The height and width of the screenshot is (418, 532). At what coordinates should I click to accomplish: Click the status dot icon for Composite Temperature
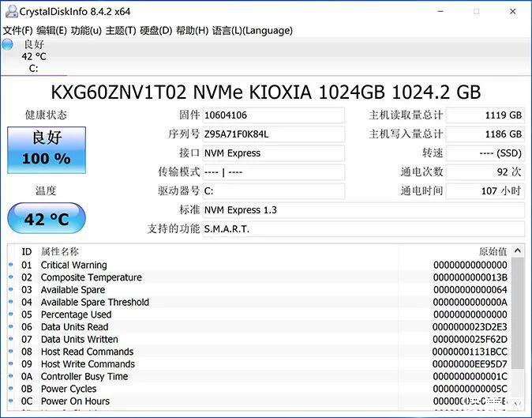pyautogui.click(x=11, y=277)
